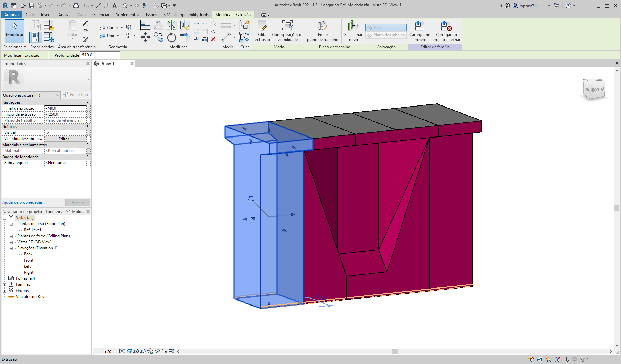Screen dimensions: 621x364
Task: Select the Move tool
Action: click(x=145, y=37)
